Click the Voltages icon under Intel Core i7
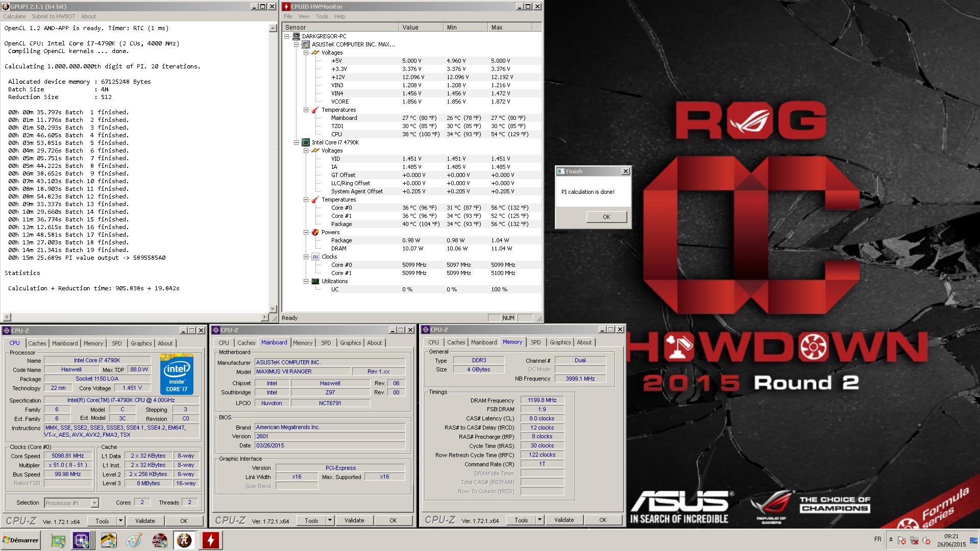The image size is (980, 551). tap(315, 151)
